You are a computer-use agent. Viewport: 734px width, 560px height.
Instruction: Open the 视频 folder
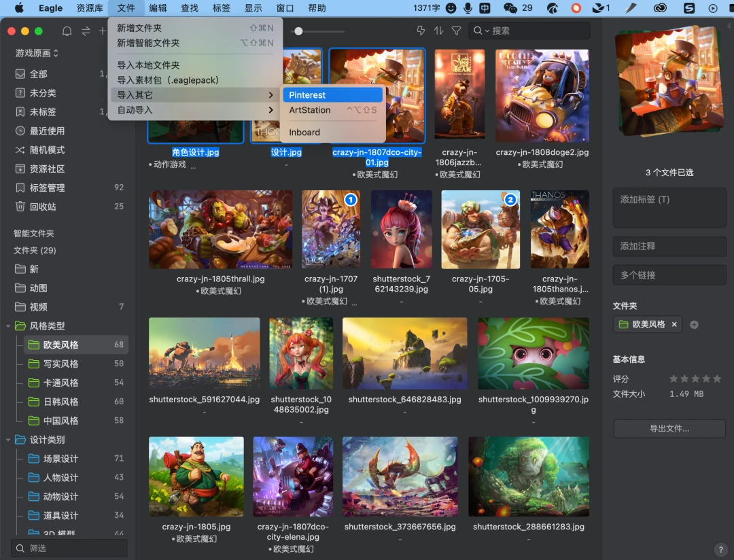[70, 307]
